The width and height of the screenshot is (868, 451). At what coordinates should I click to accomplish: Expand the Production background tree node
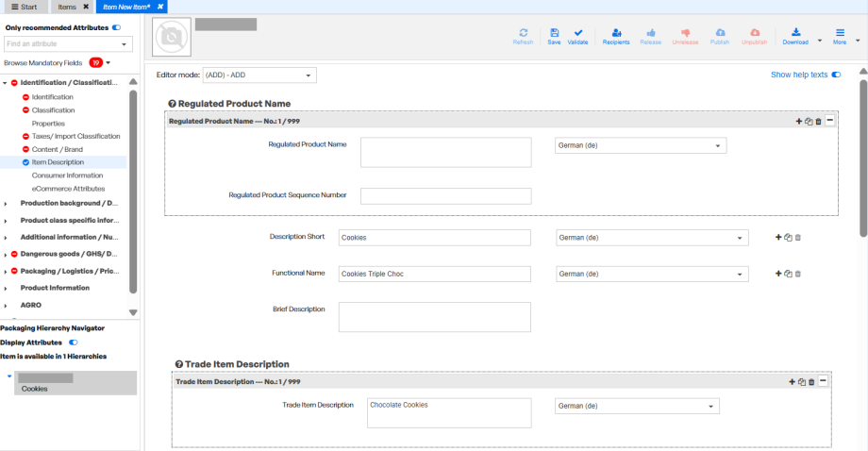point(6,204)
